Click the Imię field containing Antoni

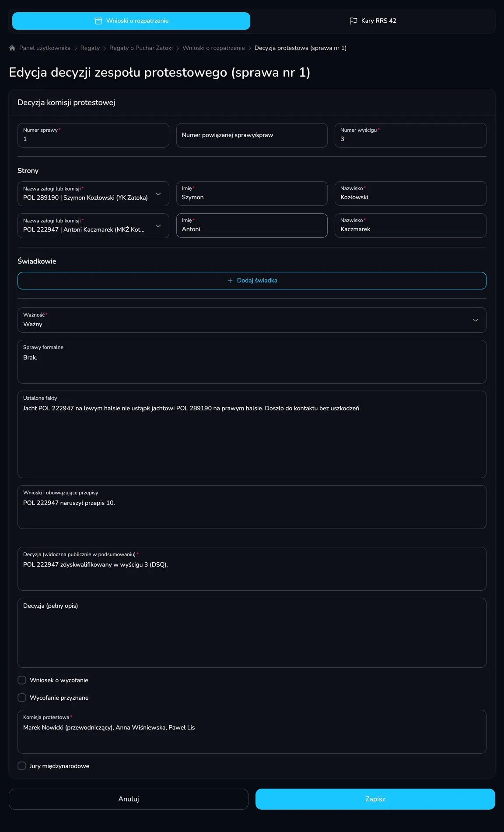pos(252,226)
